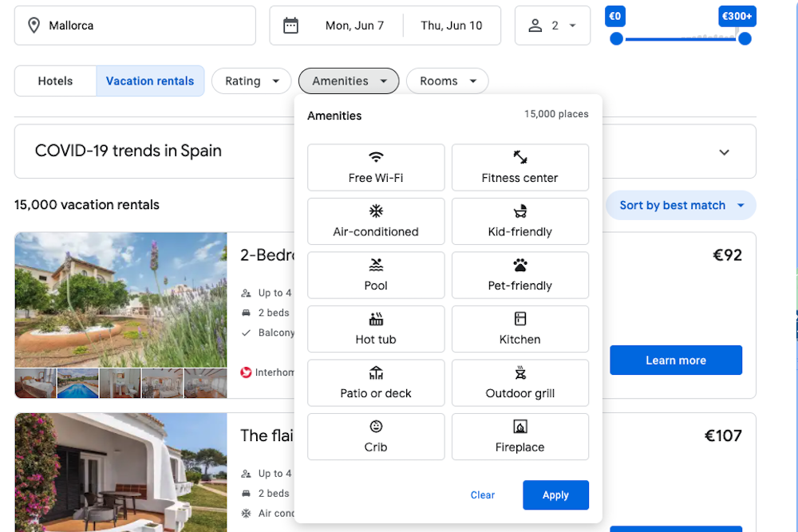Select the Air-conditioned amenity icon
The height and width of the screenshot is (532, 798).
click(x=375, y=211)
